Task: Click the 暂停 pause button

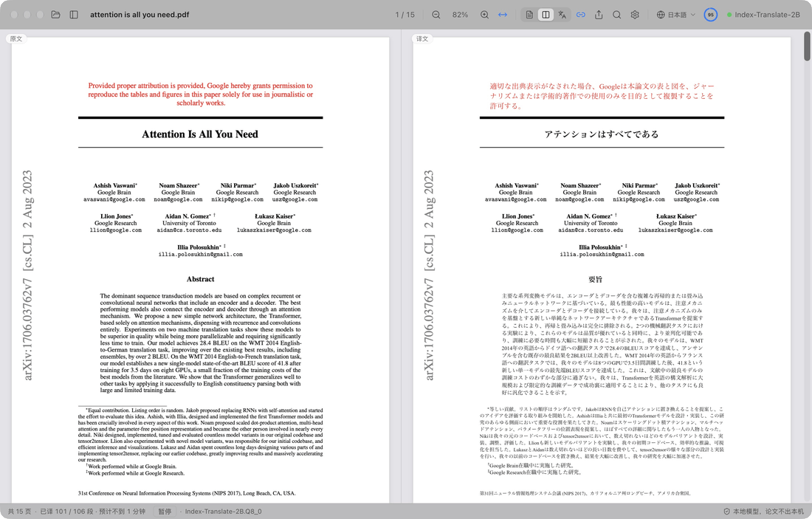Action: 165,511
